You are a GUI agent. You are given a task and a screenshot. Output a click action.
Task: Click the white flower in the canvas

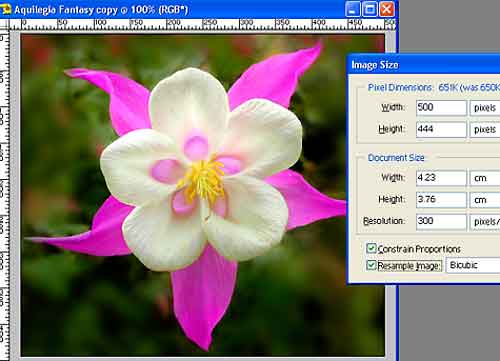tap(200, 170)
